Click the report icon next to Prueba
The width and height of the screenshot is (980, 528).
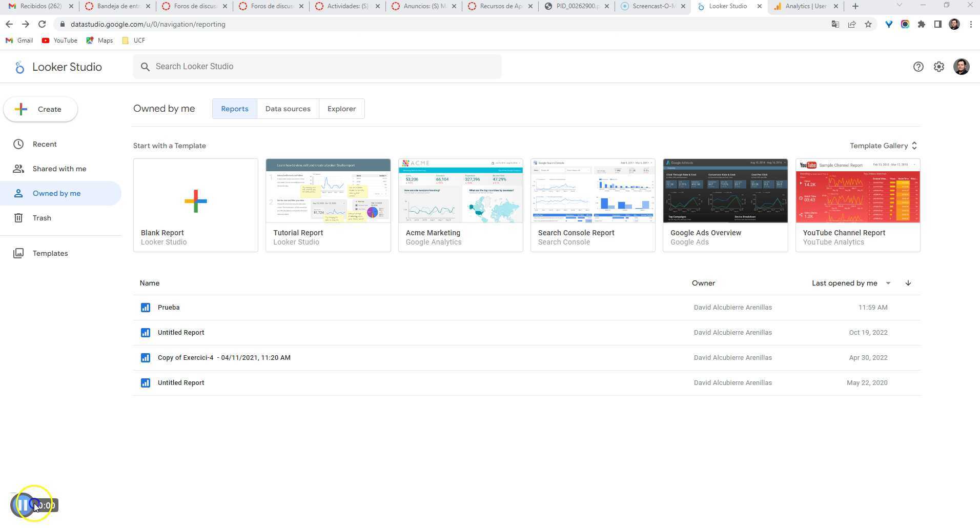coord(146,307)
